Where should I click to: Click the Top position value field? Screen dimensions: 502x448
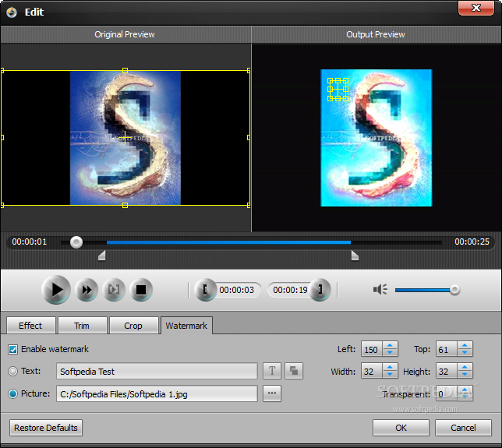(x=447, y=349)
